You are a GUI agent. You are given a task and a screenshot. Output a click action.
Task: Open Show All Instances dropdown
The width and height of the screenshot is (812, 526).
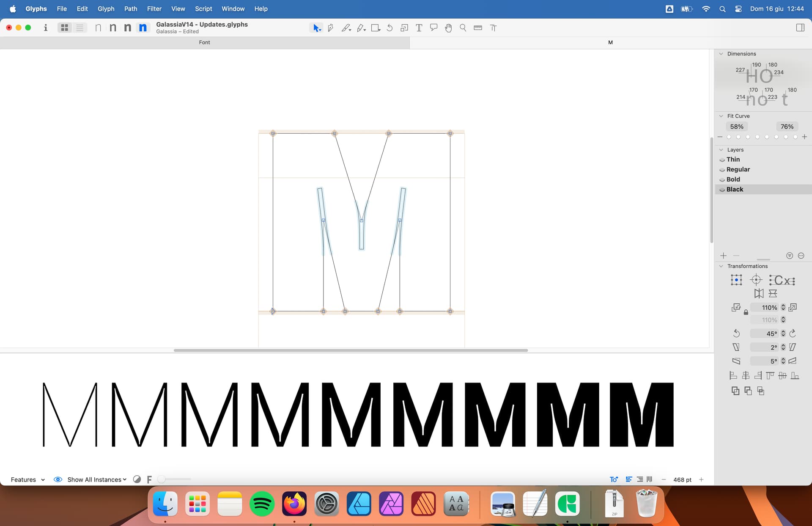(97, 479)
